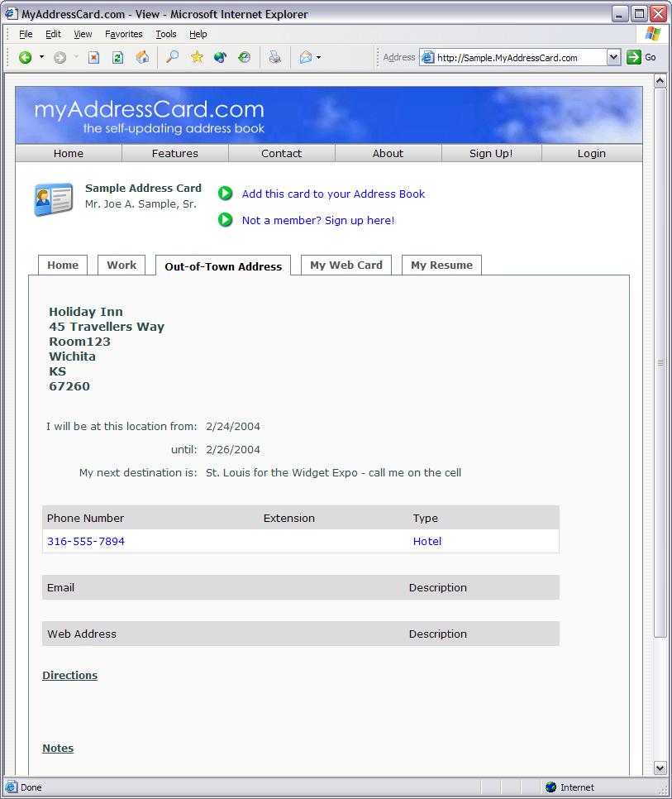This screenshot has height=799, width=672.
Task: Click the Stop loading icon
Action: pyautogui.click(x=93, y=58)
